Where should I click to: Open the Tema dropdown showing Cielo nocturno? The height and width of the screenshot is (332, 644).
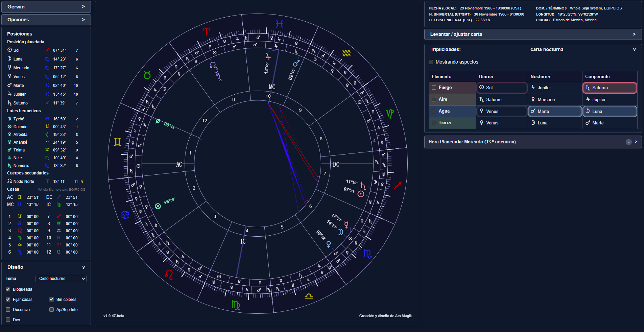(x=61, y=279)
